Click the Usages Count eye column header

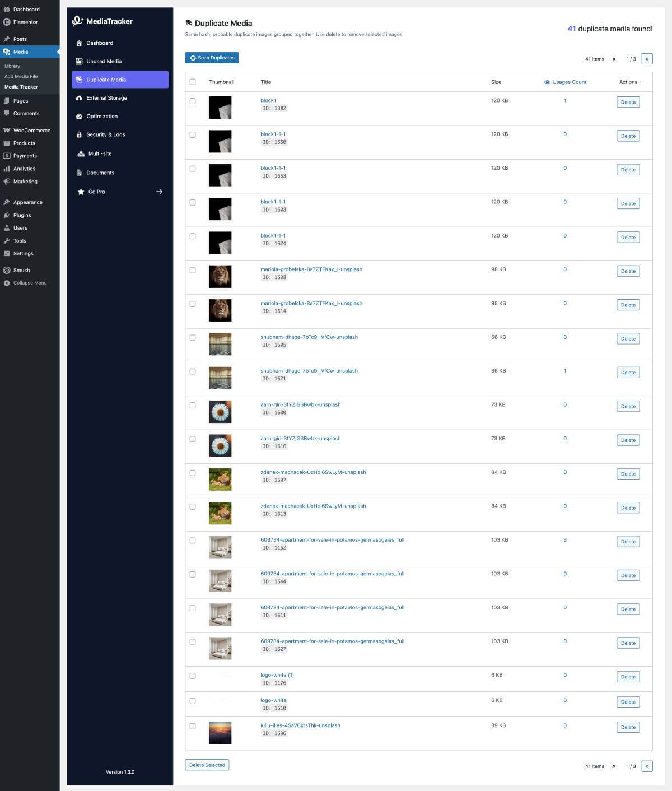pos(565,82)
